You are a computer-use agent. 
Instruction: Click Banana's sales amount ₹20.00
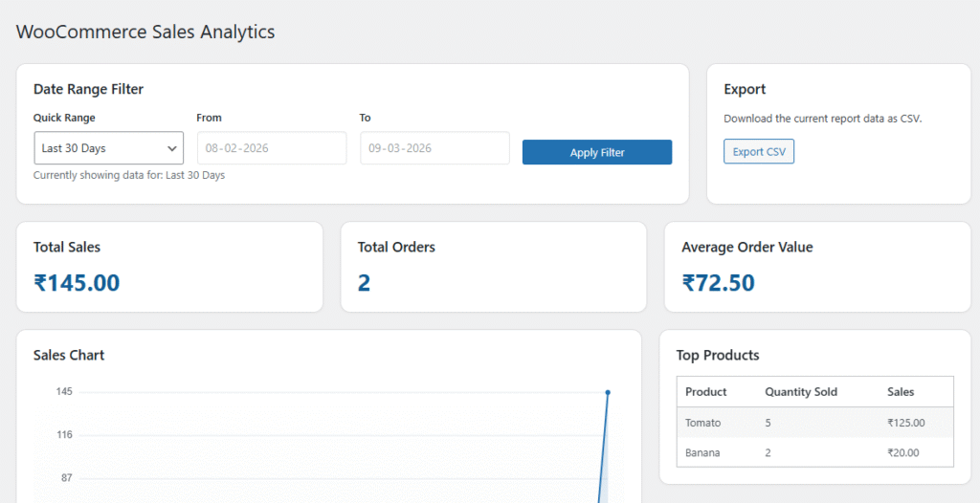903,452
